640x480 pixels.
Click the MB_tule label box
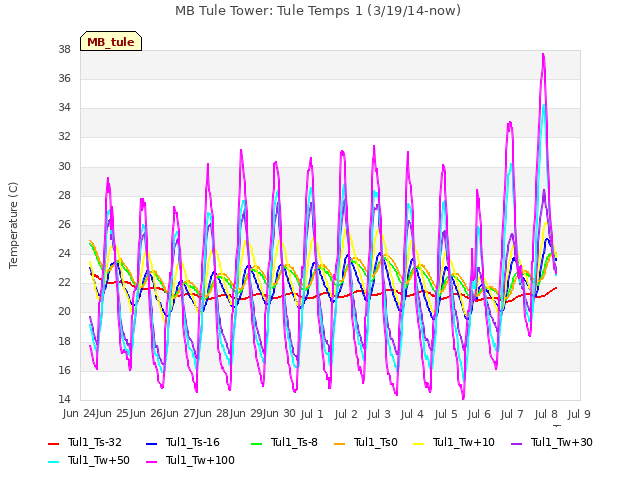click(x=111, y=41)
